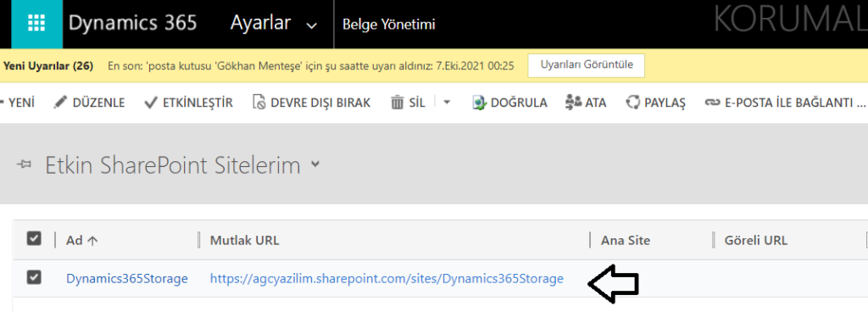Select Belge Yönetimi breadcrumb
This screenshot has width=868, height=312.
(388, 25)
